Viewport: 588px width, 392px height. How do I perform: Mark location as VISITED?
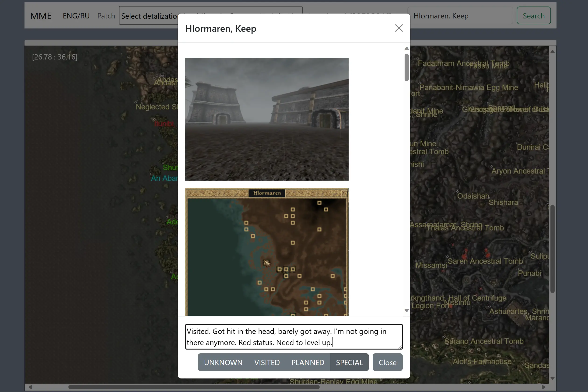click(x=267, y=362)
